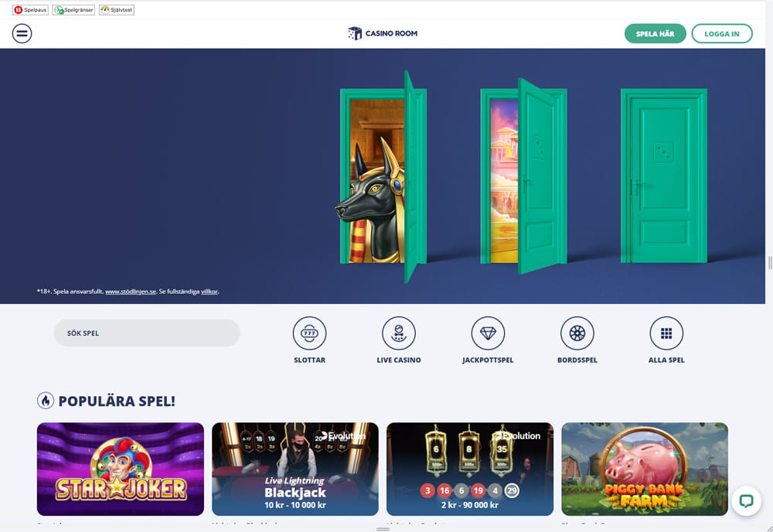This screenshot has height=532, width=773.
Task: Click the Spela Här button
Action: point(656,33)
